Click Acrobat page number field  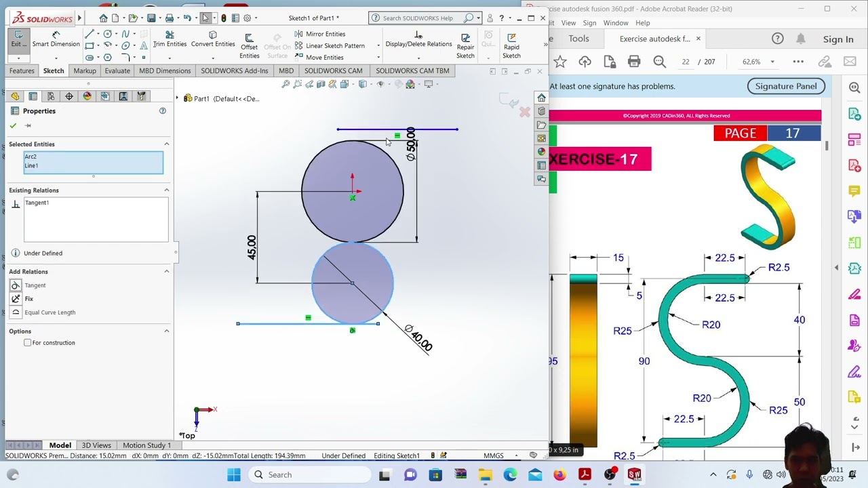point(686,62)
